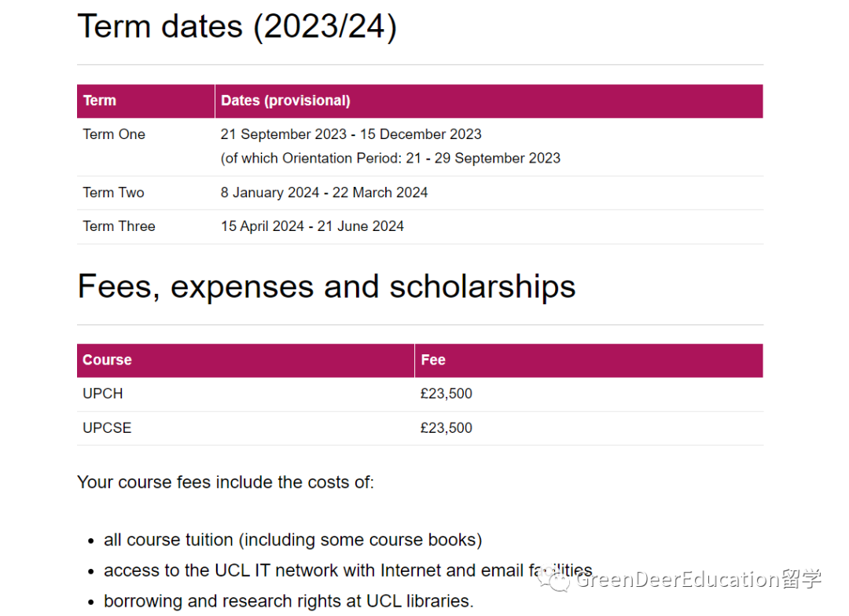Select the 15 April 2024 date range
The height and width of the screenshot is (616, 849).
pyautogui.click(x=312, y=226)
